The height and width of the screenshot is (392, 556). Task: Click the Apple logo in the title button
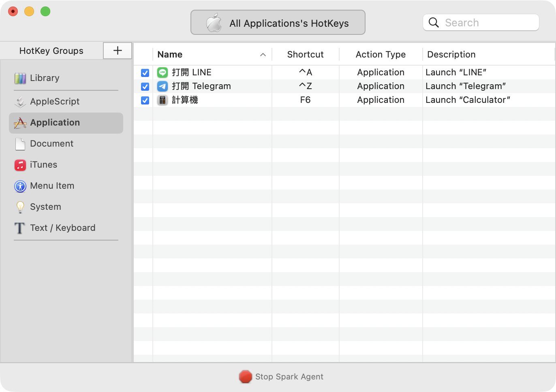click(214, 23)
